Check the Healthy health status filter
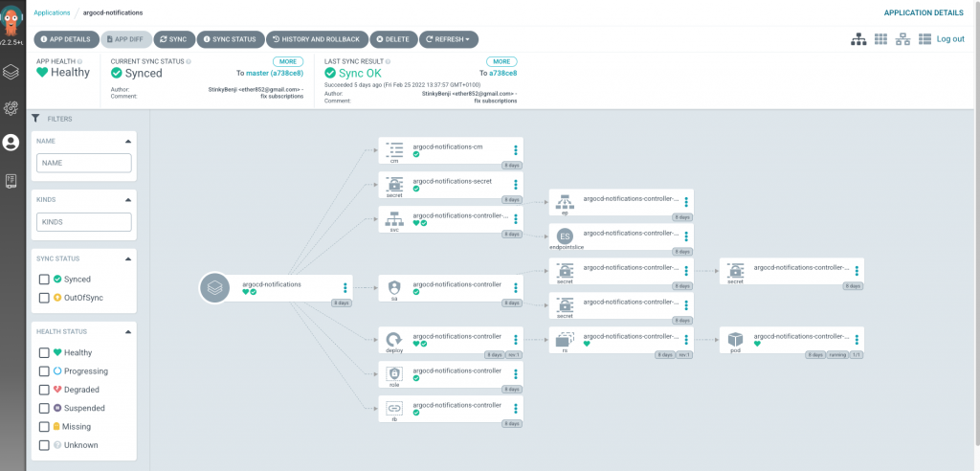The image size is (980, 471). (x=44, y=352)
